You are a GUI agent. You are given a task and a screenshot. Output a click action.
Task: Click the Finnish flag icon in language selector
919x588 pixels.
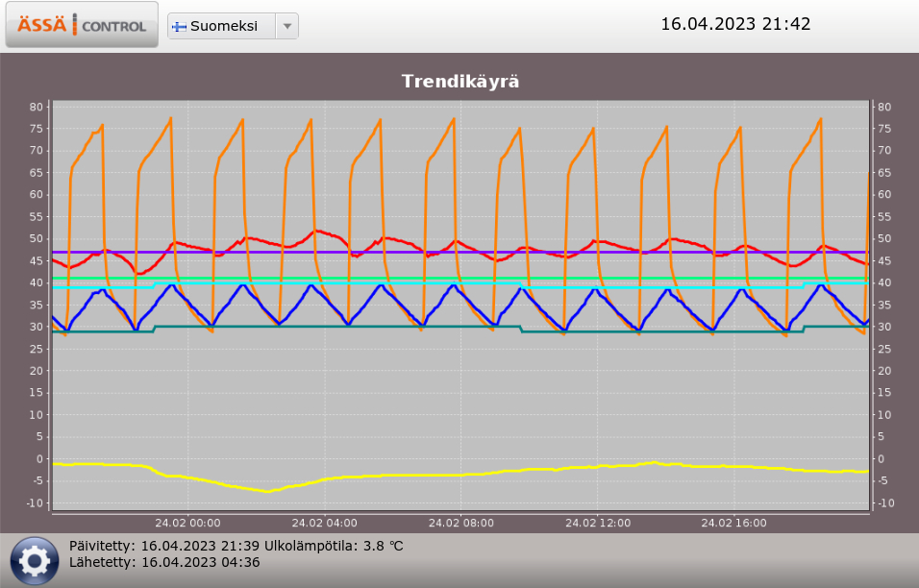[x=179, y=27]
